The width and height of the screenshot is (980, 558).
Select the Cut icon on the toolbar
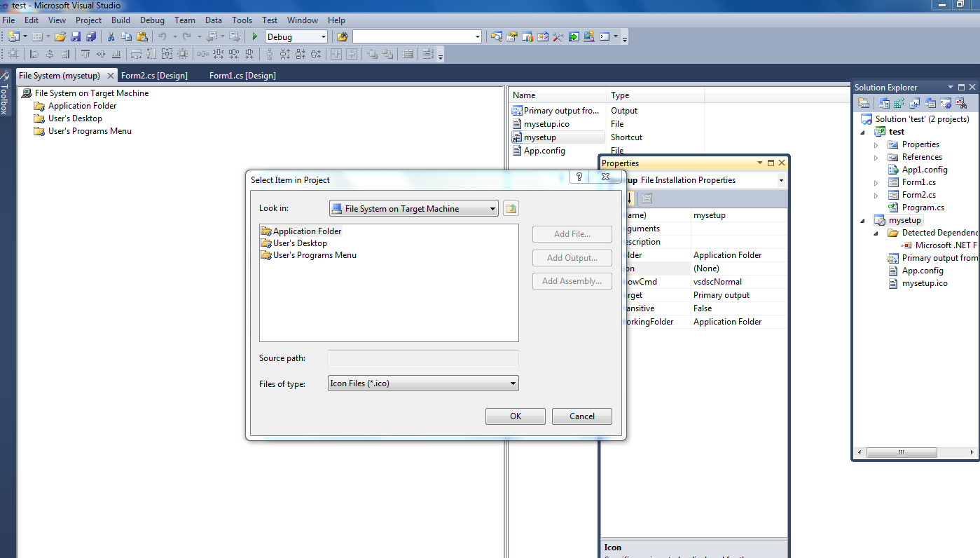(110, 36)
